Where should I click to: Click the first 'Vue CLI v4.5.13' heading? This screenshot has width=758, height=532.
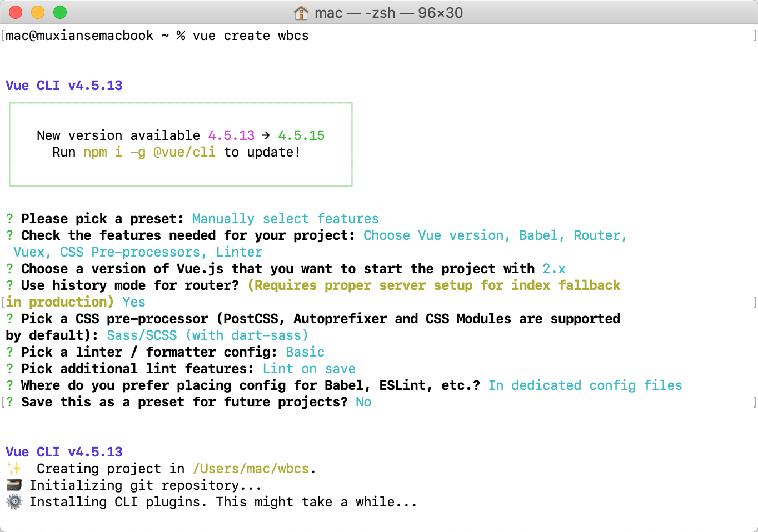tap(64, 86)
